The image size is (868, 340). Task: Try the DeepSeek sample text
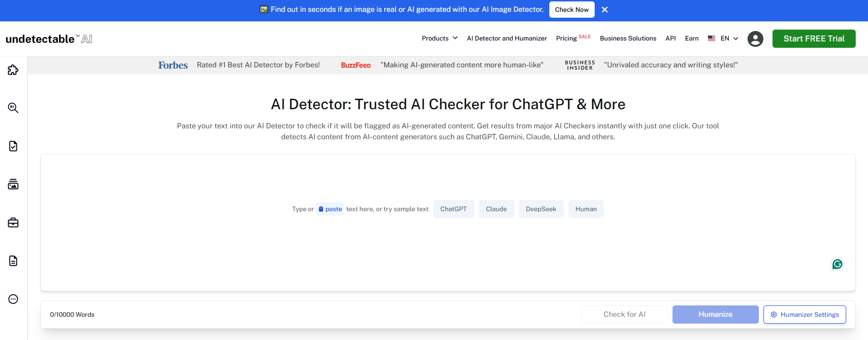(541, 209)
